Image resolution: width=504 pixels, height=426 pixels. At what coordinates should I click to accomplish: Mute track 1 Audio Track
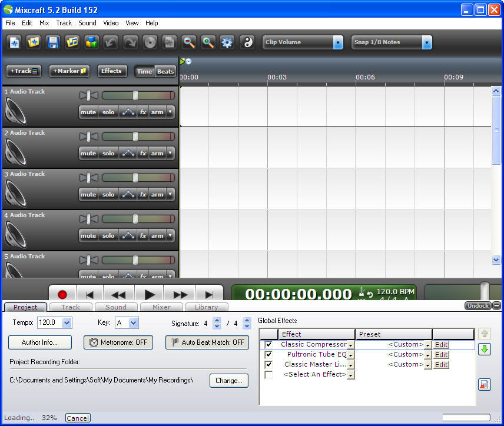tap(88, 112)
